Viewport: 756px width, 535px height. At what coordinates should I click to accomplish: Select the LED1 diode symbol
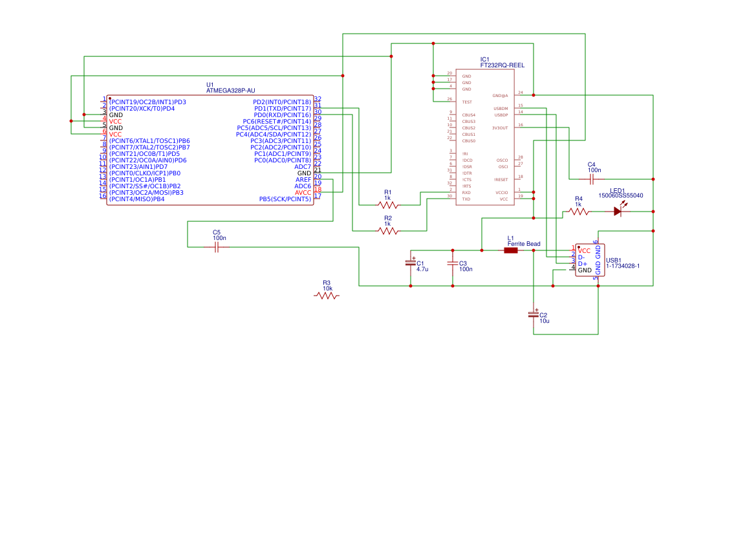click(619, 210)
